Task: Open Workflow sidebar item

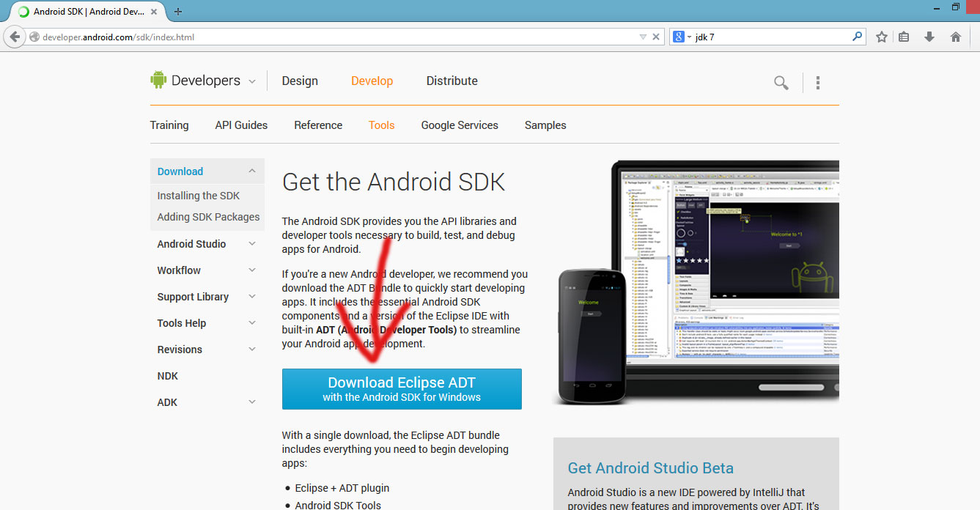Action: pyautogui.click(x=179, y=270)
